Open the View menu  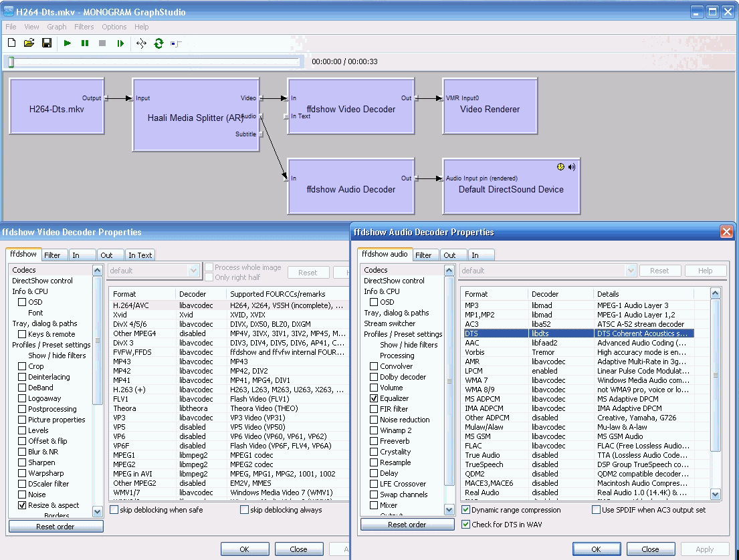pyautogui.click(x=31, y=27)
